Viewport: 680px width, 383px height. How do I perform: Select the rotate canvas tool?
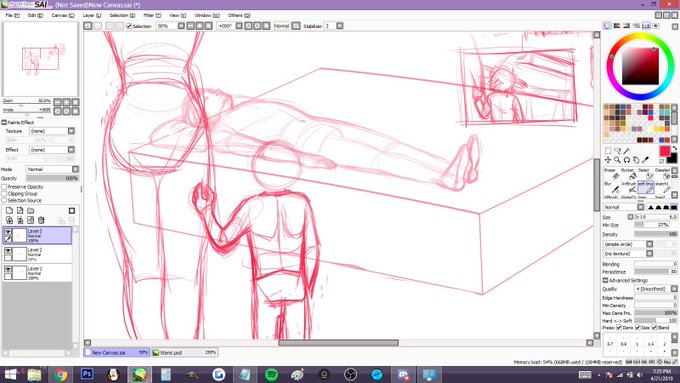627,160
